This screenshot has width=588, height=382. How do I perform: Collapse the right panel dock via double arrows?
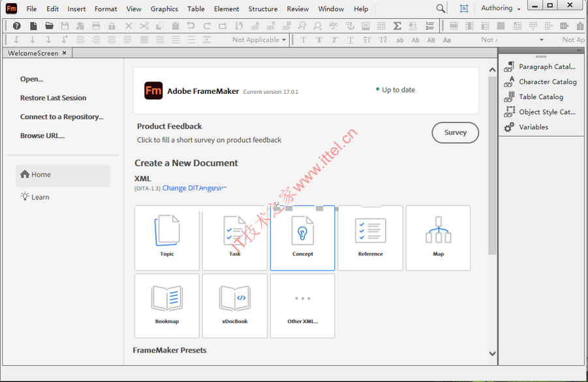pyautogui.click(x=579, y=50)
